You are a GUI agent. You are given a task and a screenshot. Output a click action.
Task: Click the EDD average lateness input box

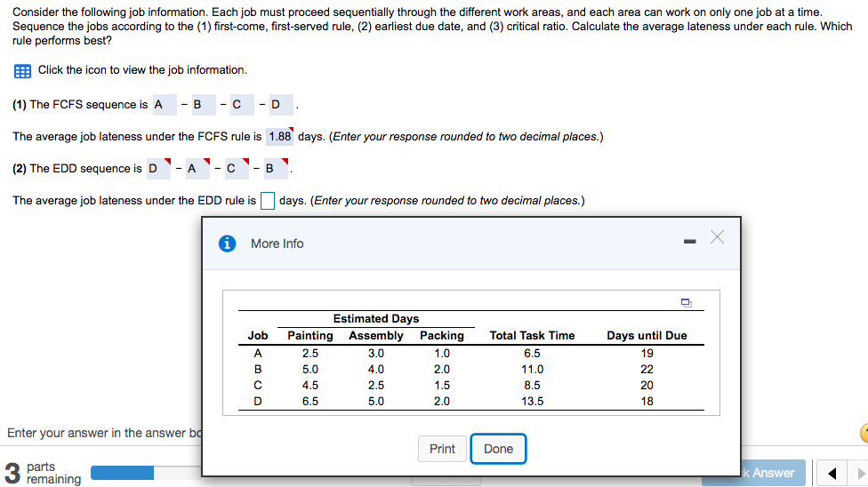[x=268, y=200]
